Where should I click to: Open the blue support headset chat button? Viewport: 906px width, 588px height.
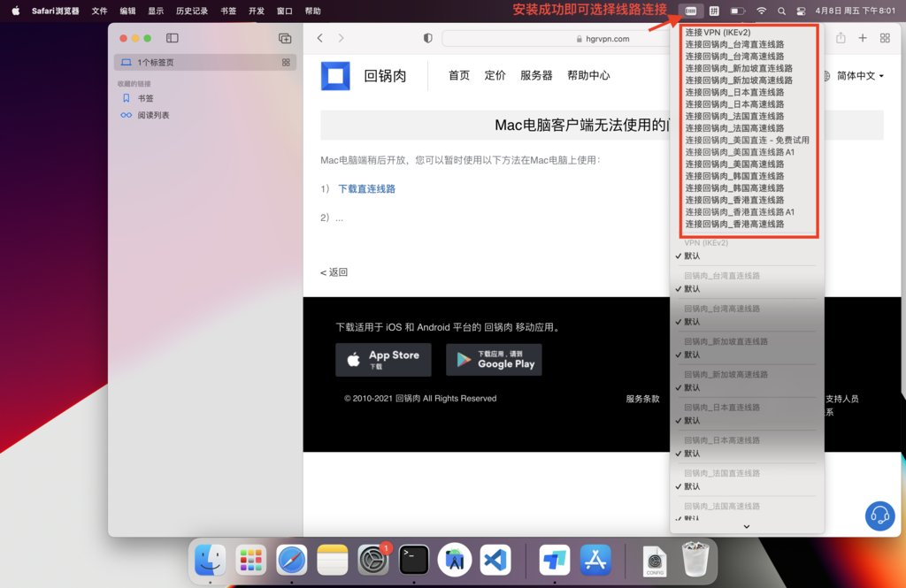click(879, 515)
